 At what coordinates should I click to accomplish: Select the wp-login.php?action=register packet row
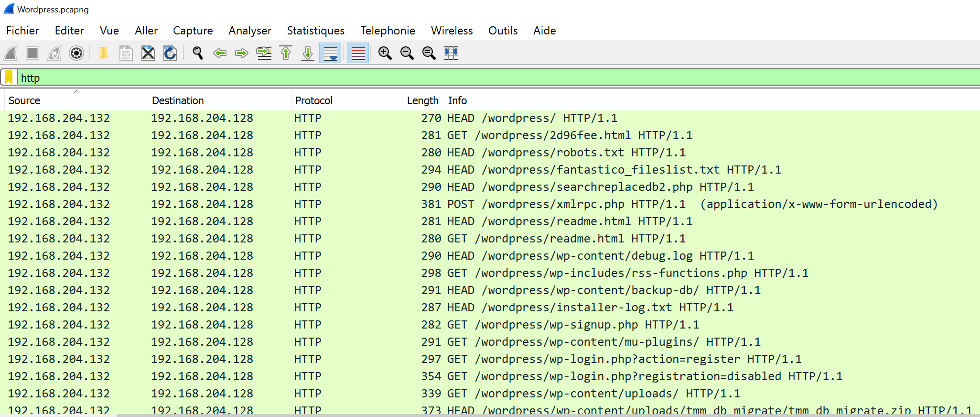tap(490, 359)
